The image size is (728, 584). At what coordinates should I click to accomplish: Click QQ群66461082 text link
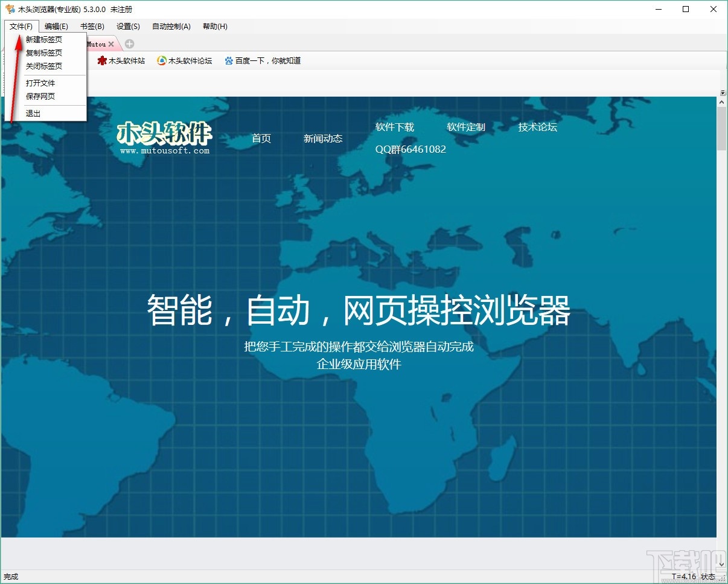point(410,149)
